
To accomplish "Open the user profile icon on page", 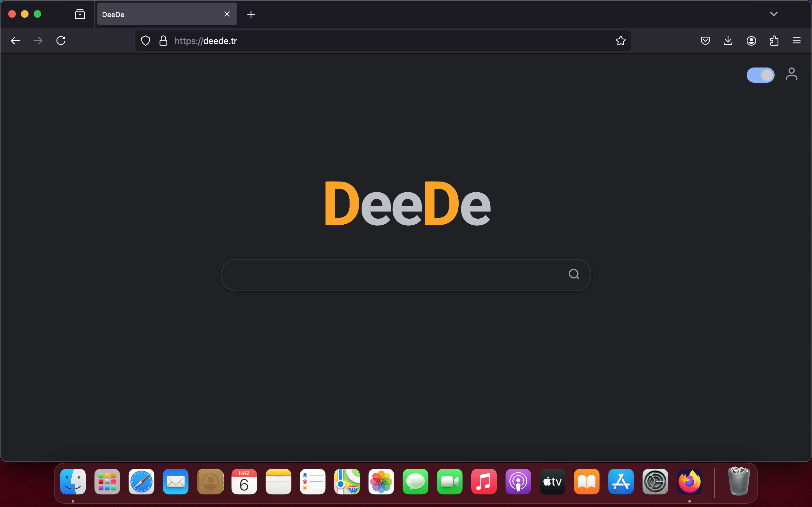I will (x=791, y=74).
